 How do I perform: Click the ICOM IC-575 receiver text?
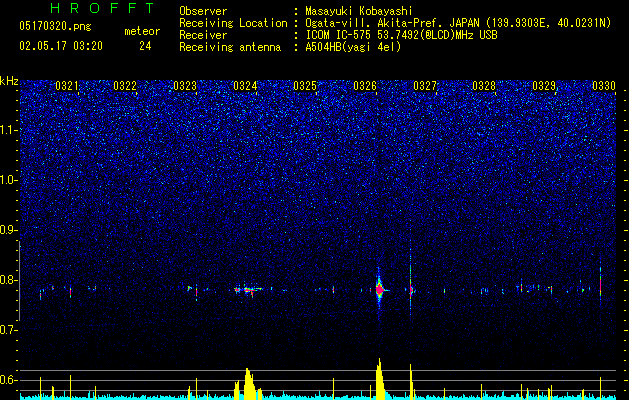[401, 35]
